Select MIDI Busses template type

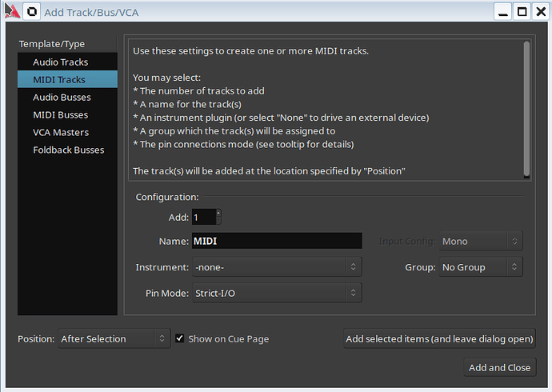click(x=60, y=114)
